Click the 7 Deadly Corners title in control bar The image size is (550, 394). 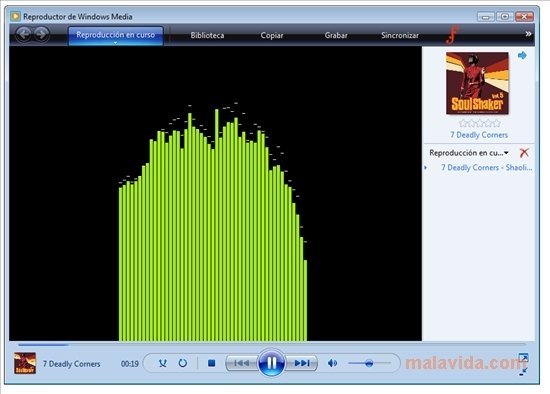[72, 364]
